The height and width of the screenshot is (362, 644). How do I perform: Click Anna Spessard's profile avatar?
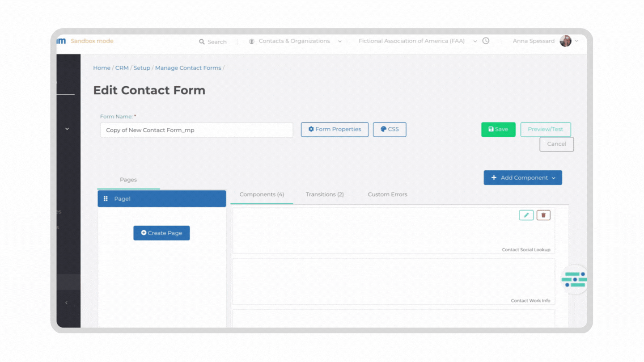click(565, 41)
